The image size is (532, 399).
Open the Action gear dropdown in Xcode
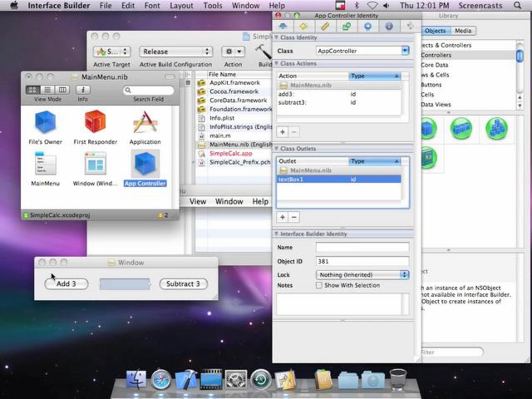click(233, 51)
